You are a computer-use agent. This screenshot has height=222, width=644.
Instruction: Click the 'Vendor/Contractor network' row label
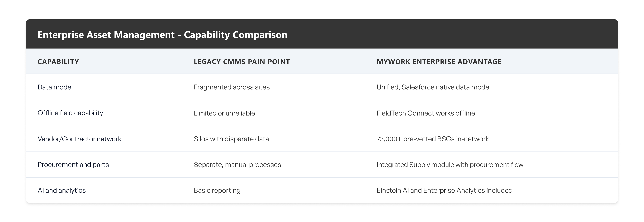[x=79, y=139]
